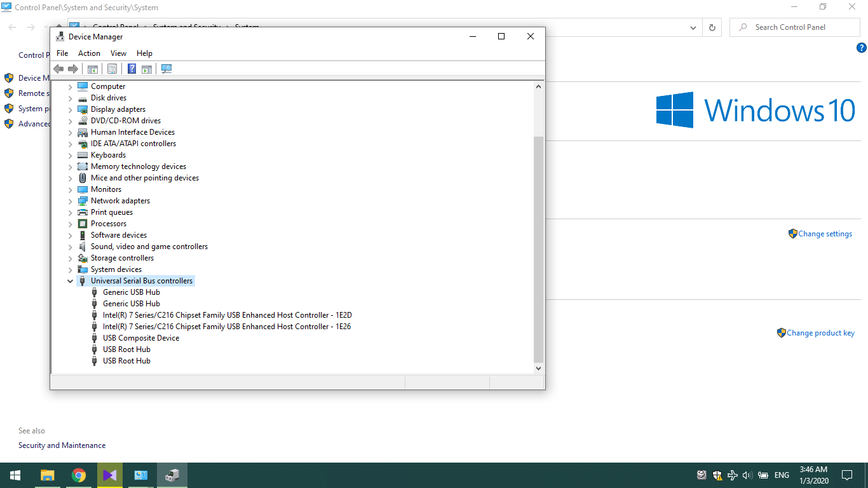The height and width of the screenshot is (488, 868).
Task: Select the Processors chip icon
Action: coord(83,224)
